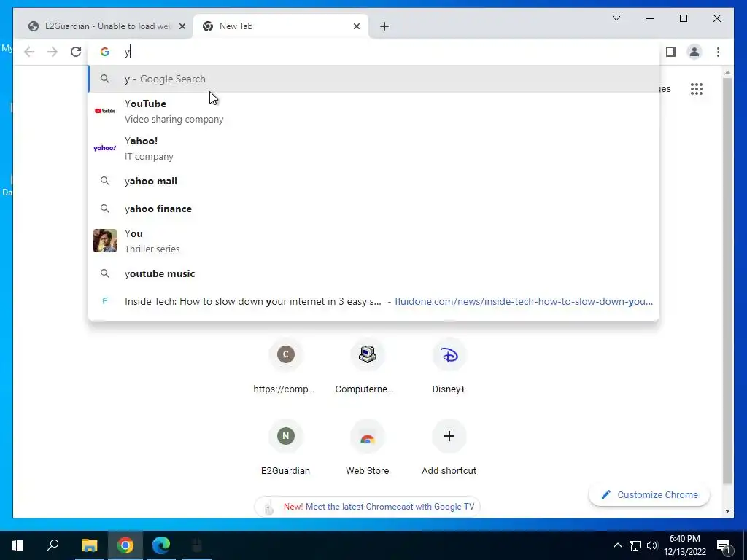This screenshot has height=560, width=747.
Task: Click the vertical scrollbar thumb
Action: pos(727,281)
